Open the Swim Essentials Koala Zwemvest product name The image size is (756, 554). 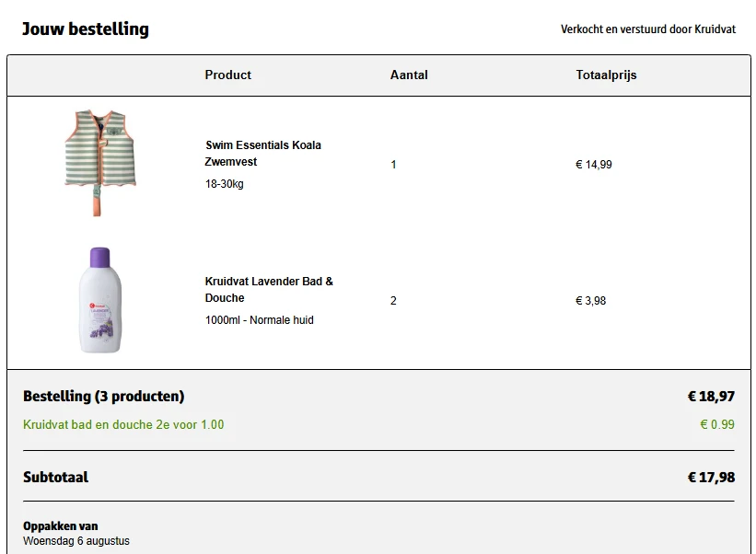pyautogui.click(x=263, y=153)
